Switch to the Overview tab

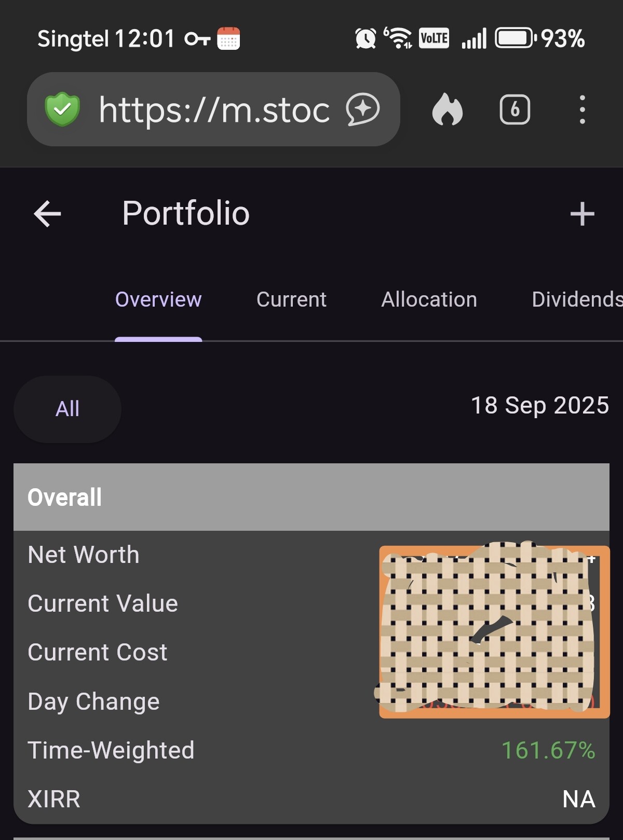[158, 299]
